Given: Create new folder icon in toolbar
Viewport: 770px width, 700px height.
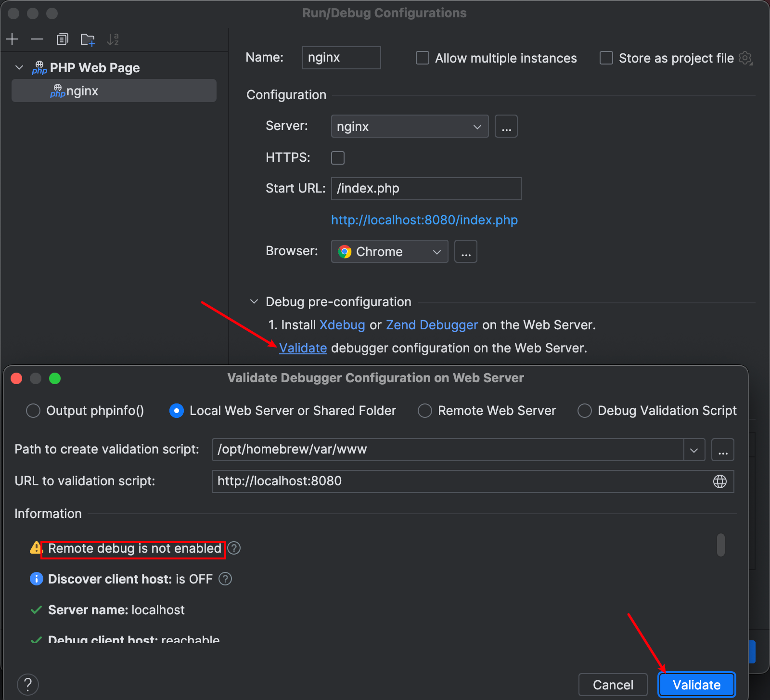Looking at the screenshot, I should 88,39.
